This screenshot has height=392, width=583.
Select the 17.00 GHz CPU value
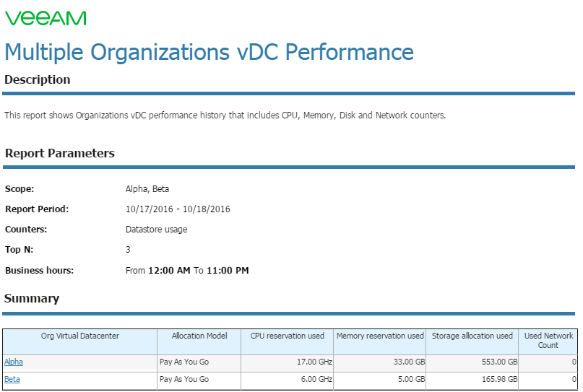[x=314, y=362]
